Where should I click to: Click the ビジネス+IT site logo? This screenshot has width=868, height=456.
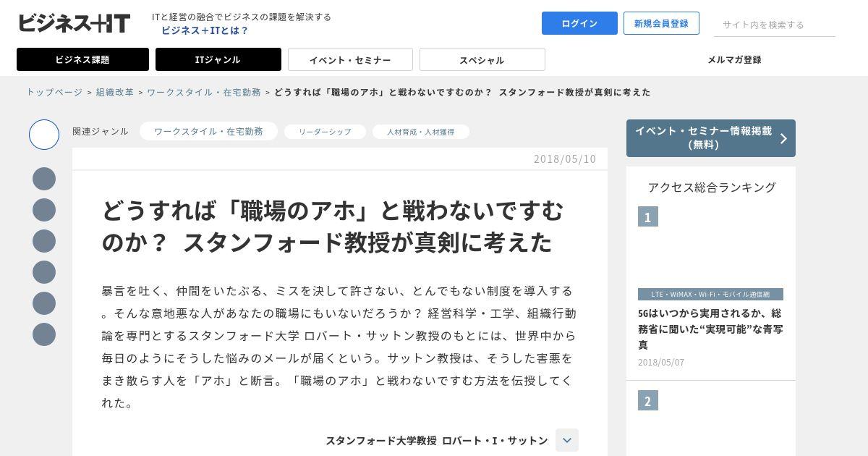[x=74, y=23]
